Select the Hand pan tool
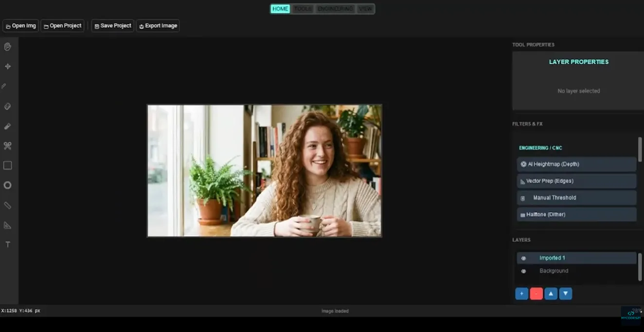 (7, 47)
